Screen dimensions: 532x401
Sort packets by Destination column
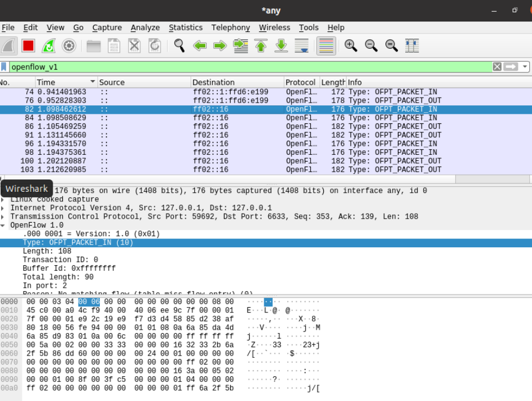(x=237, y=82)
